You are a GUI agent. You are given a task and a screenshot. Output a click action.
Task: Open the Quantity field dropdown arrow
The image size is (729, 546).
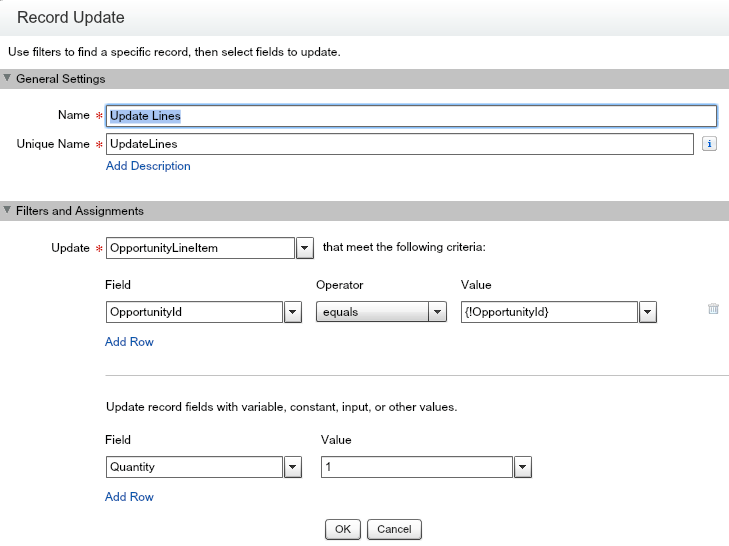[x=293, y=467]
